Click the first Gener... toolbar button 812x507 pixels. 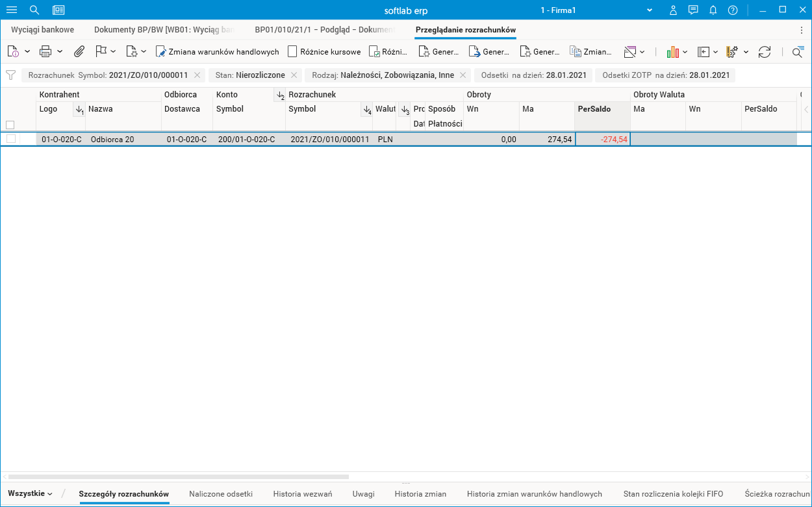coord(438,51)
